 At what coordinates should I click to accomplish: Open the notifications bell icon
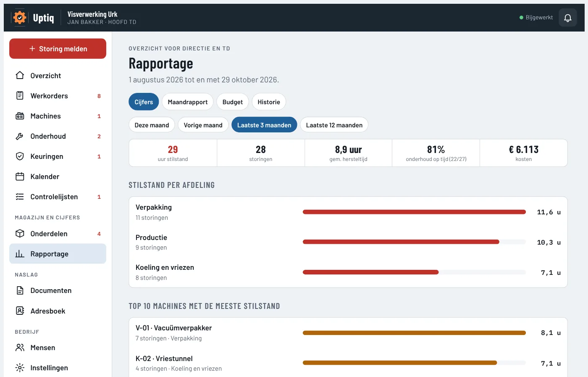[x=567, y=18]
